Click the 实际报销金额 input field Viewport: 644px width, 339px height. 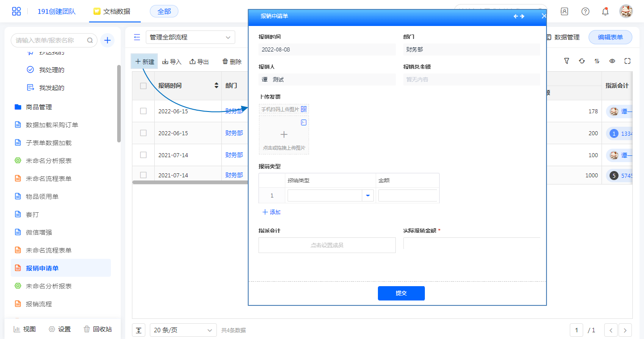[471, 244]
